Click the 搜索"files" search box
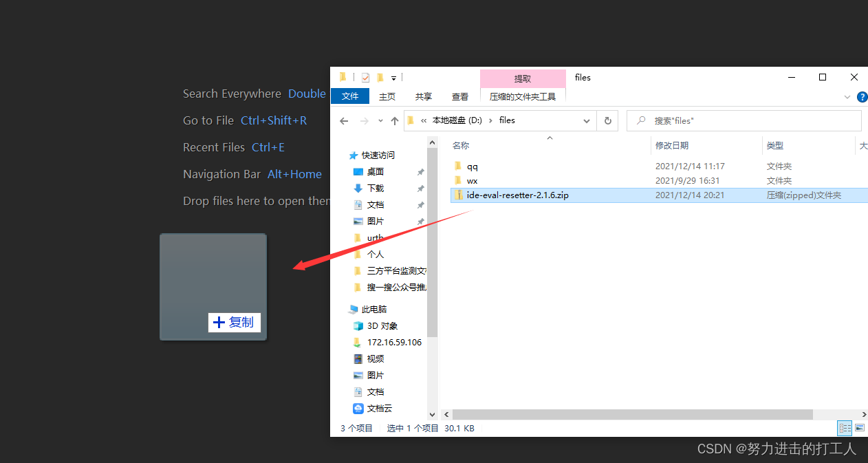This screenshot has width=868, height=463. (744, 120)
